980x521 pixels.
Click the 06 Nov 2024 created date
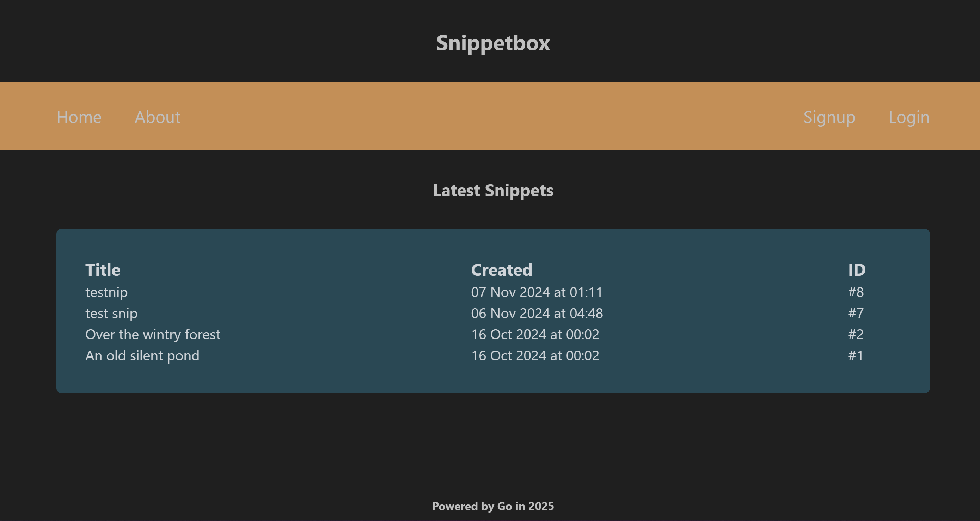pos(537,314)
